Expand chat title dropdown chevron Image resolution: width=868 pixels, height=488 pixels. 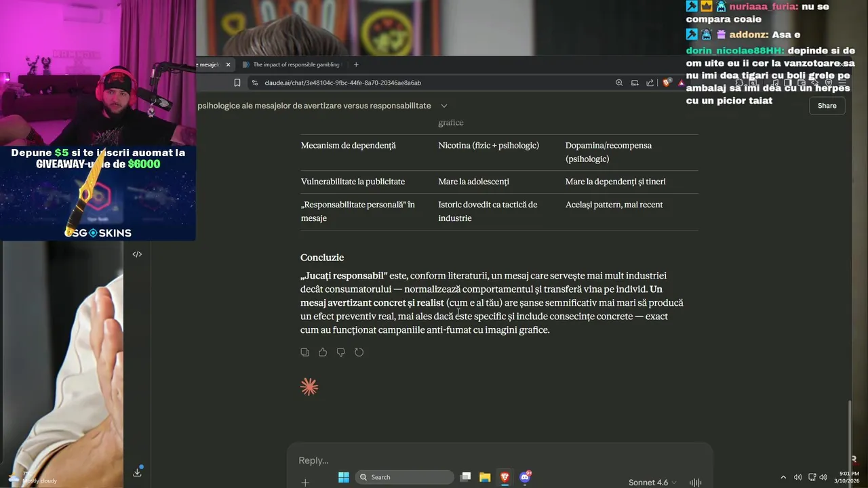[444, 106]
